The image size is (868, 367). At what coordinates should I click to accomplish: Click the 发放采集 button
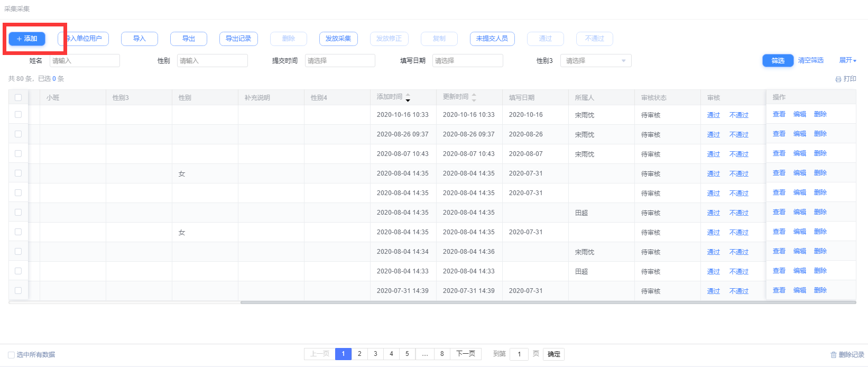click(x=338, y=39)
